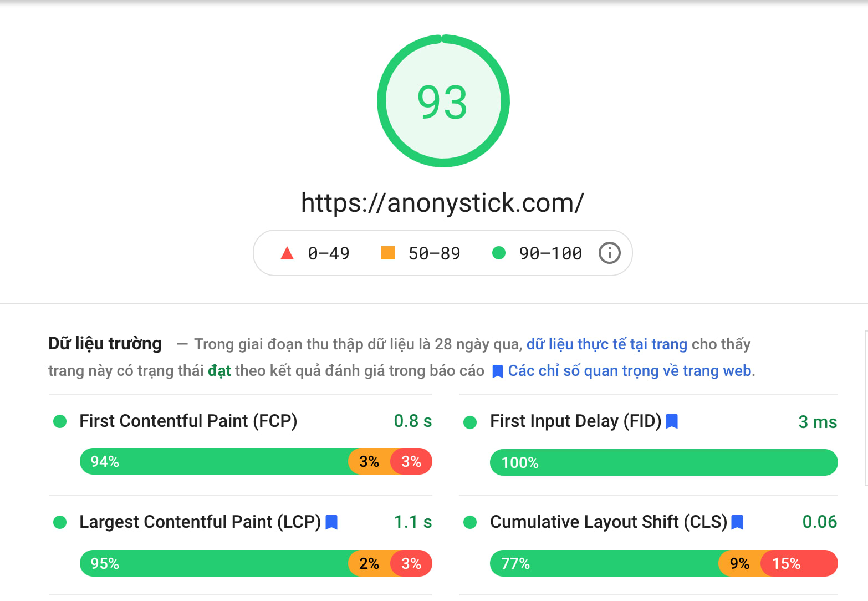This screenshot has height=601, width=868.
Task: Click the CLS red 15% bar segment
Action: tap(799, 563)
